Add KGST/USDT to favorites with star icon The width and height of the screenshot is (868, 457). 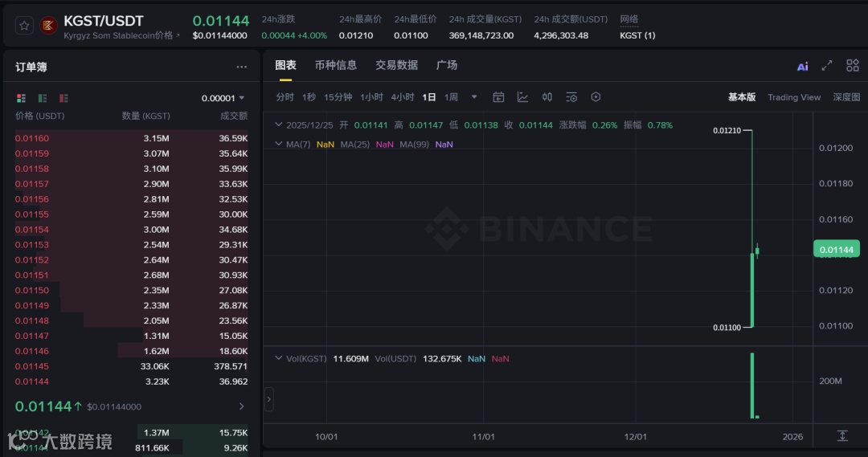(x=24, y=26)
